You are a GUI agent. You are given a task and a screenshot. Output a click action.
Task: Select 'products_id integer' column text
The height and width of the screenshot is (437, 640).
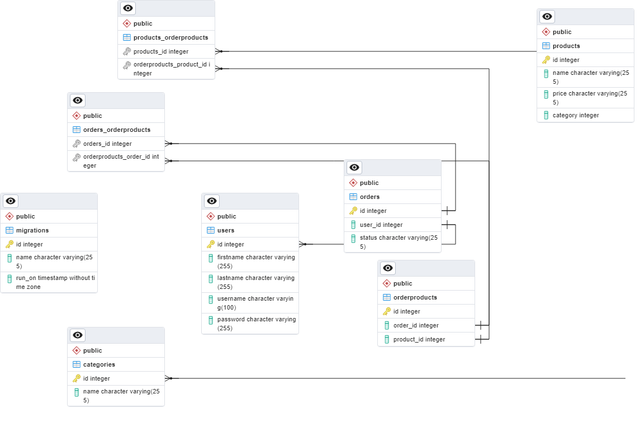click(161, 52)
